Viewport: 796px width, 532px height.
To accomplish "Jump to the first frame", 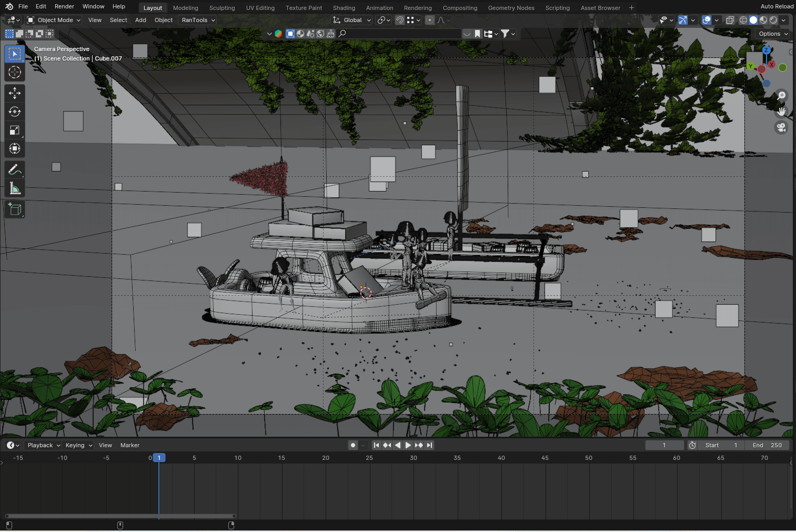I will (x=376, y=445).
